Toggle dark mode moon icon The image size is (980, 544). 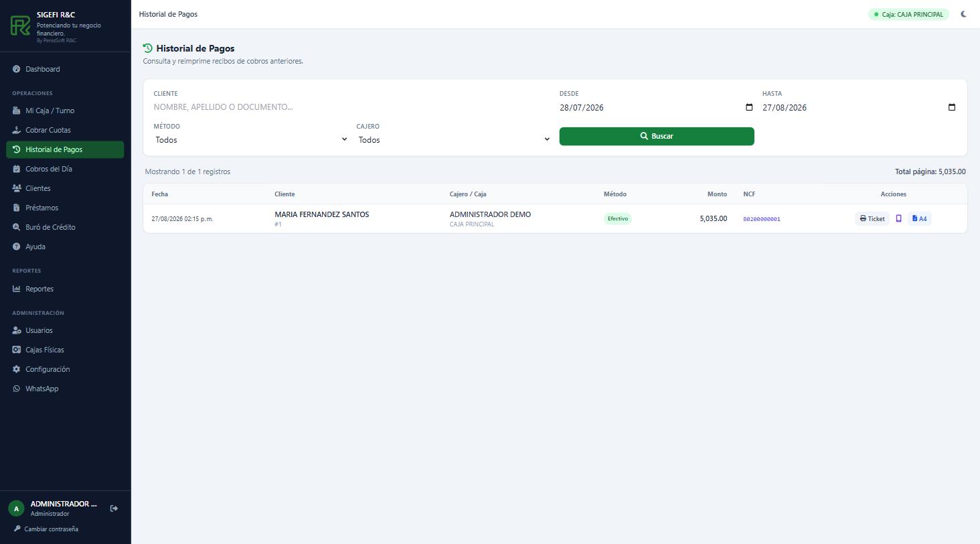[x=964, y=14]
